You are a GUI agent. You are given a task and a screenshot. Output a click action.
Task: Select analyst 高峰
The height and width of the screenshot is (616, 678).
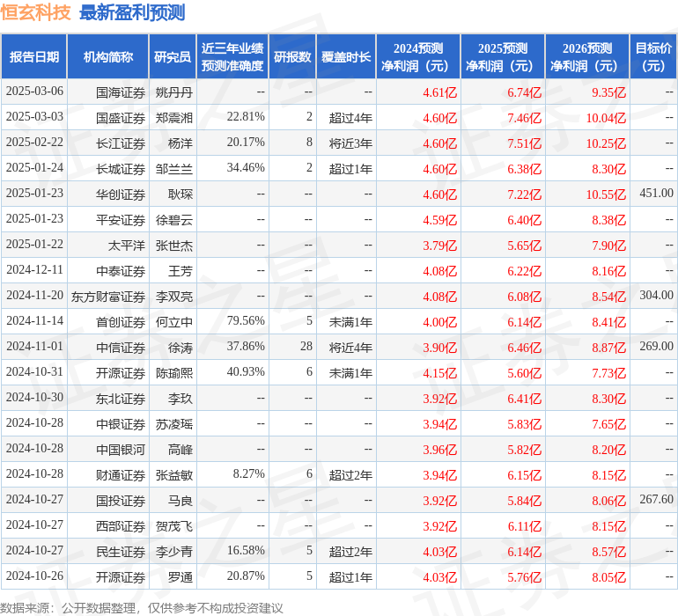[x=180, y=450]
